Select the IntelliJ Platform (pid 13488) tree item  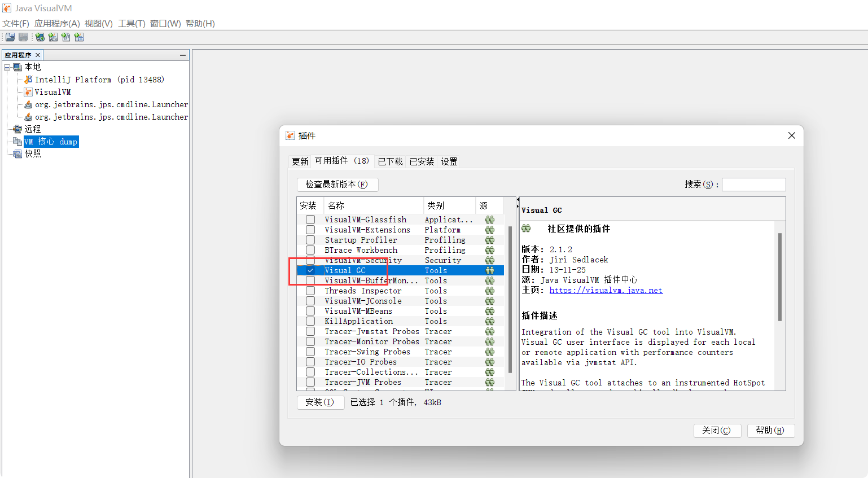click(x=99, y=80)
